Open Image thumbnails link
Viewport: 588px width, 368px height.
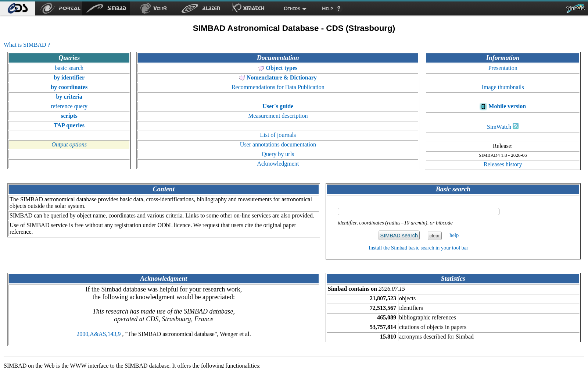[x=503, y=87]
